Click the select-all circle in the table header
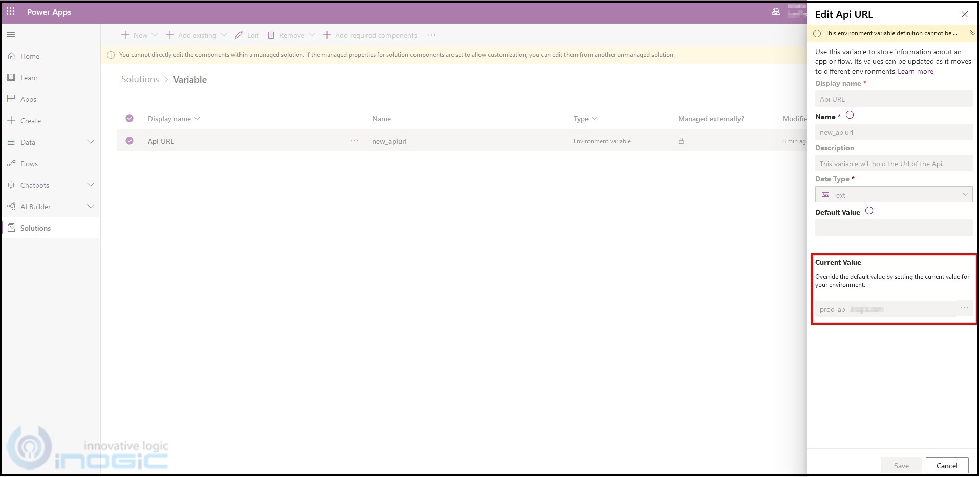Screen dimensions: 980x477 click(129, 118)
